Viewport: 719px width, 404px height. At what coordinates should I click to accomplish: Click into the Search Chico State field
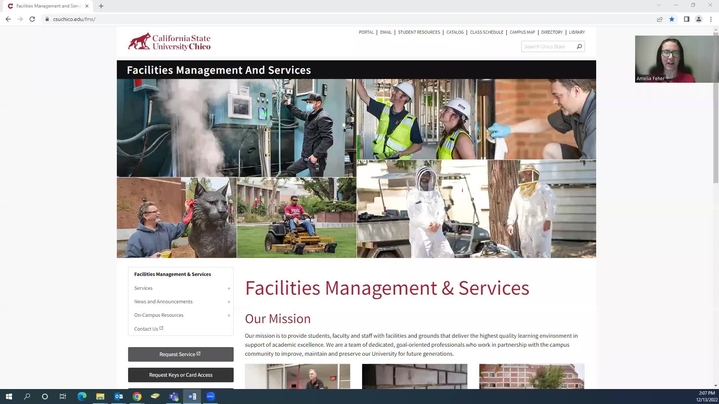pyautogui.click(x=547, y=46)
